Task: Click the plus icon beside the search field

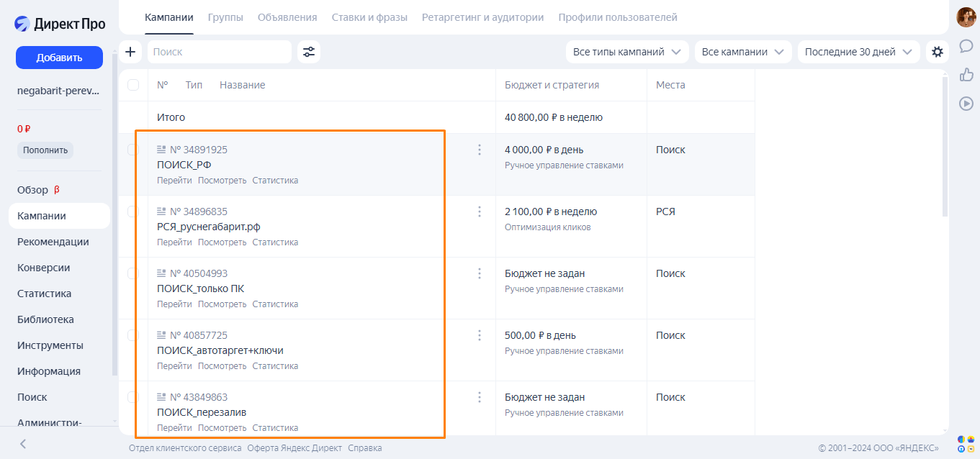Action: point(130,52)
